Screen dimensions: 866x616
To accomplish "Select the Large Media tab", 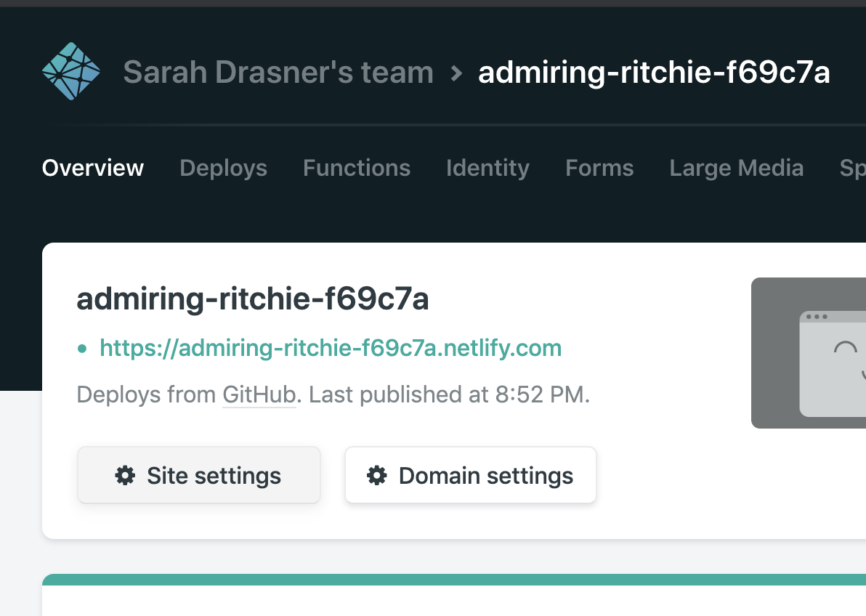I will (x=736, y=168).
